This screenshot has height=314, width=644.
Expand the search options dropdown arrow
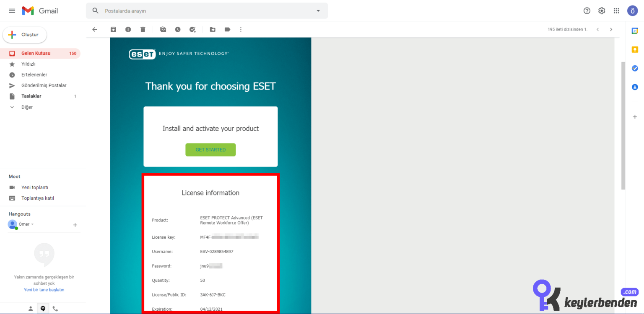(x=318, y=11)
